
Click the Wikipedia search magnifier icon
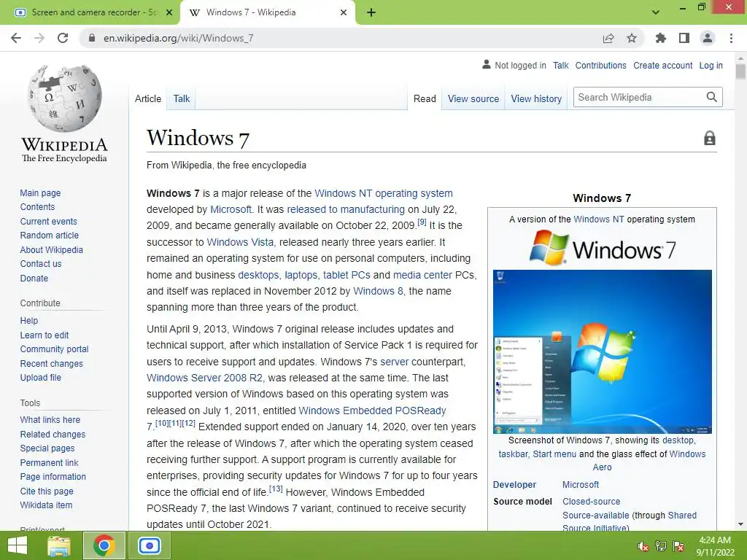[x=712, y=97]
